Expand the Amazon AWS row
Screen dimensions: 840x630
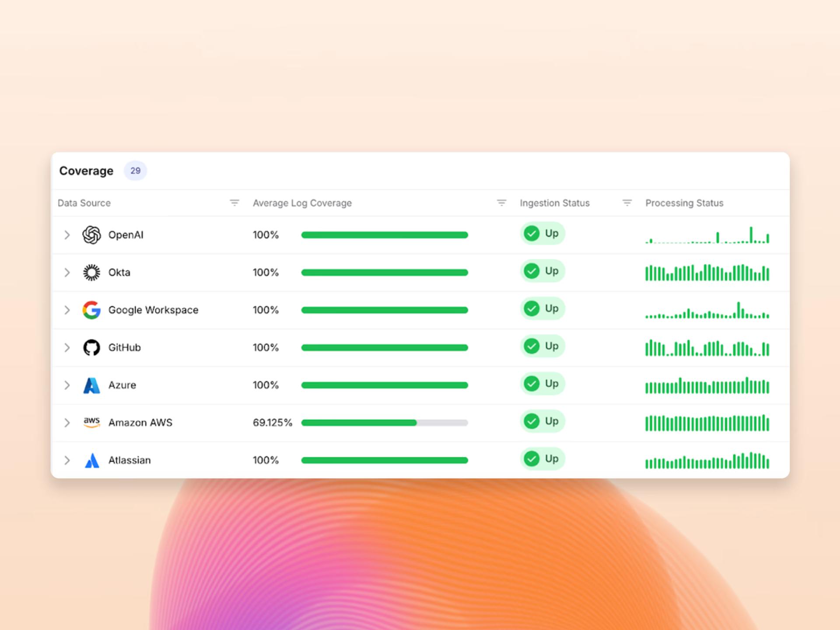tap(67, 423)
